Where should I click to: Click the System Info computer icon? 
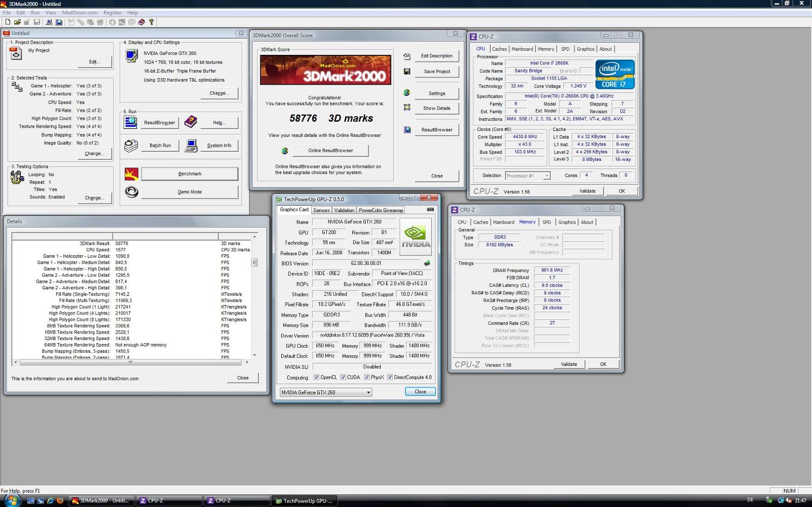[x=191, y=146]
